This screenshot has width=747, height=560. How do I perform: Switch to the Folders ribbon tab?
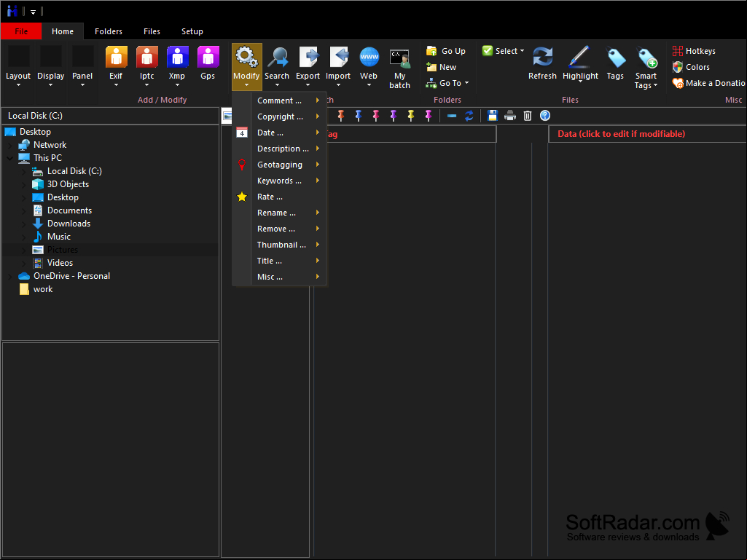(x=109, y=31)
